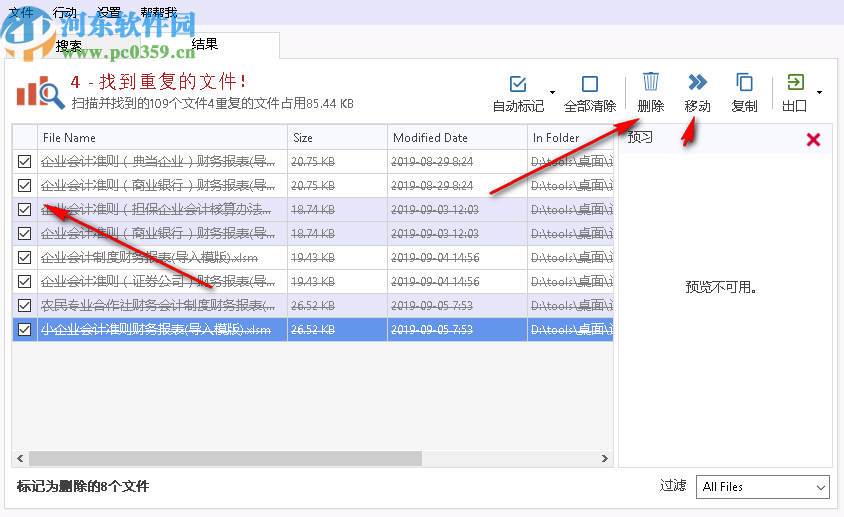The image size is (844, 517).
Task: Click the 18.74 KB size in 担保企业 row
Action: (313, 209)
